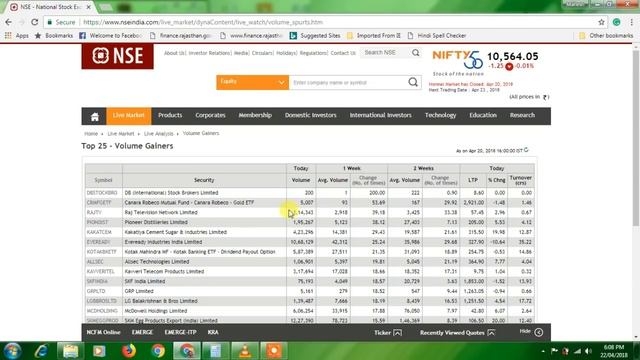Open EMERGE-ITP footer link
The width and height of the screenshot is (640, 360).
click(180, 333)
